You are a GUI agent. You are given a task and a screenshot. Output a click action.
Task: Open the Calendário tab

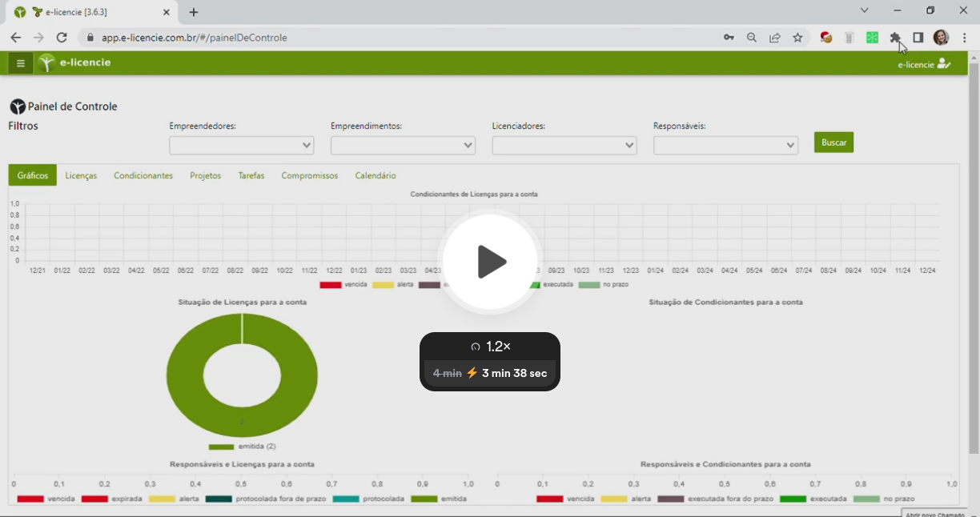pos(376,176)
